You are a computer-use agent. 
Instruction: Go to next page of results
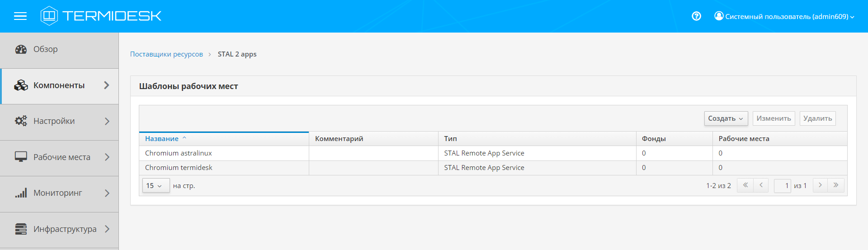[x=820, y=185]
